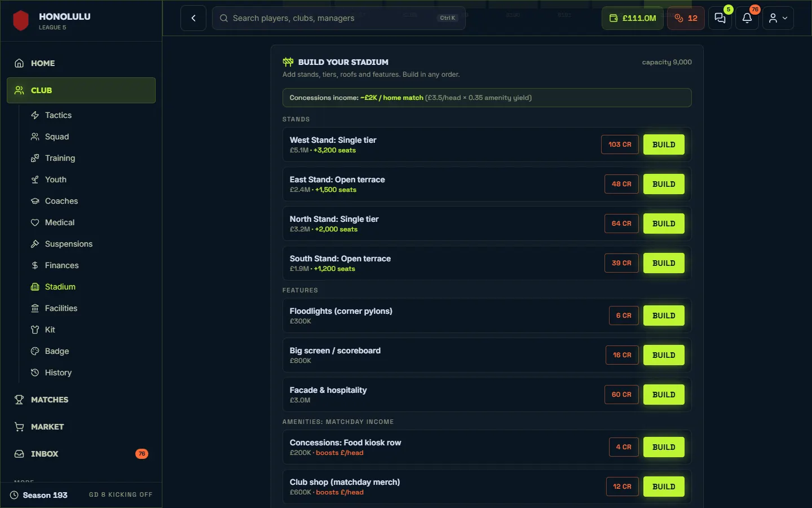Click the Market shopping cart icon
Viewport: 812px width, 508px height.
(19, 427)
